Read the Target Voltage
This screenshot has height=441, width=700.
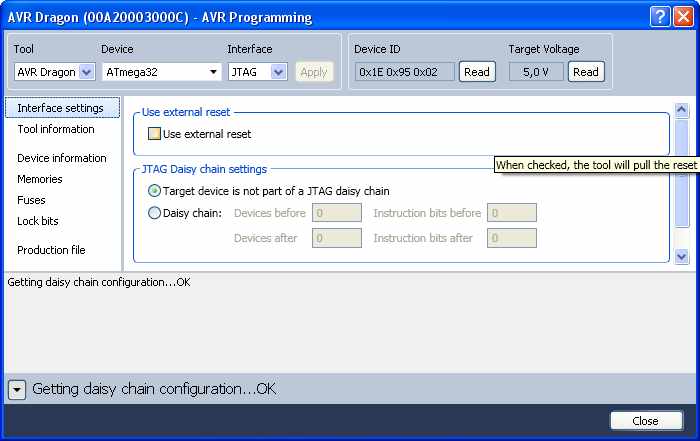pos(586,72)
